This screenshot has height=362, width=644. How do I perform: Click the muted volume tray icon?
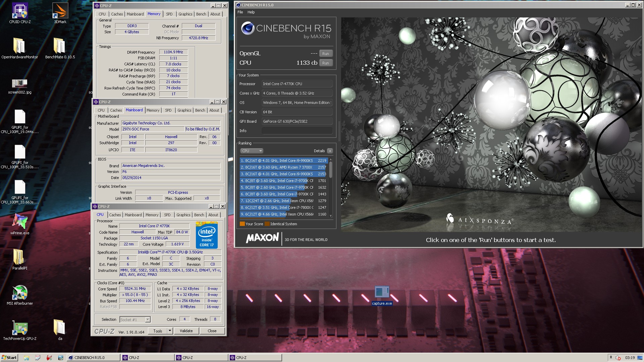pyautogui.click(x=618, y=358)
